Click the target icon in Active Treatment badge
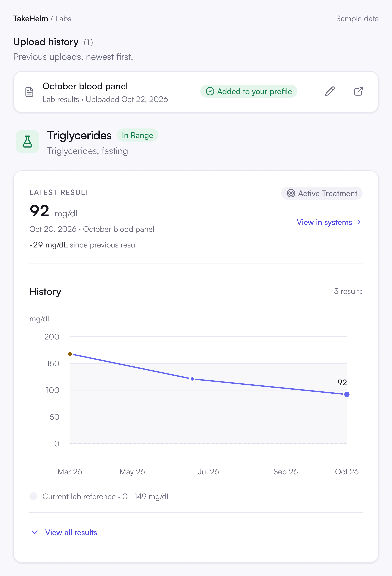The height and width of the screenshot is (576, 392). (x=291, y=193)
